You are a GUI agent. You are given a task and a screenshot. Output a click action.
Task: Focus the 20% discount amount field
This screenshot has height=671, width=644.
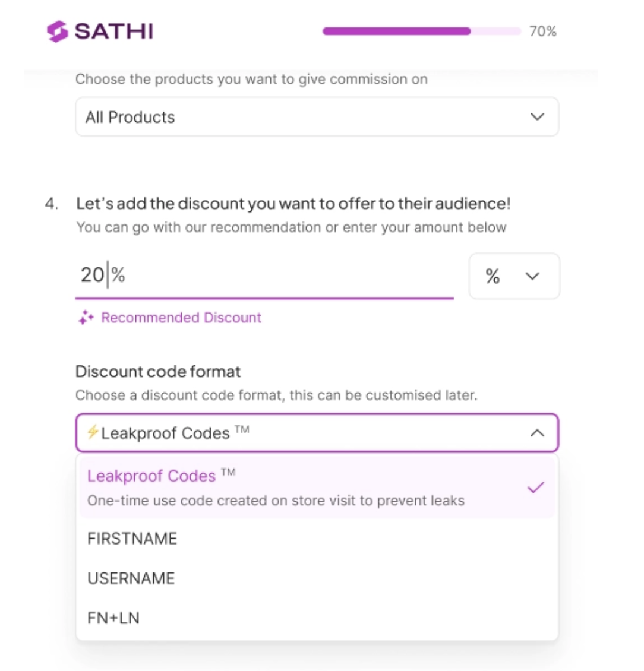pos(264,275)
